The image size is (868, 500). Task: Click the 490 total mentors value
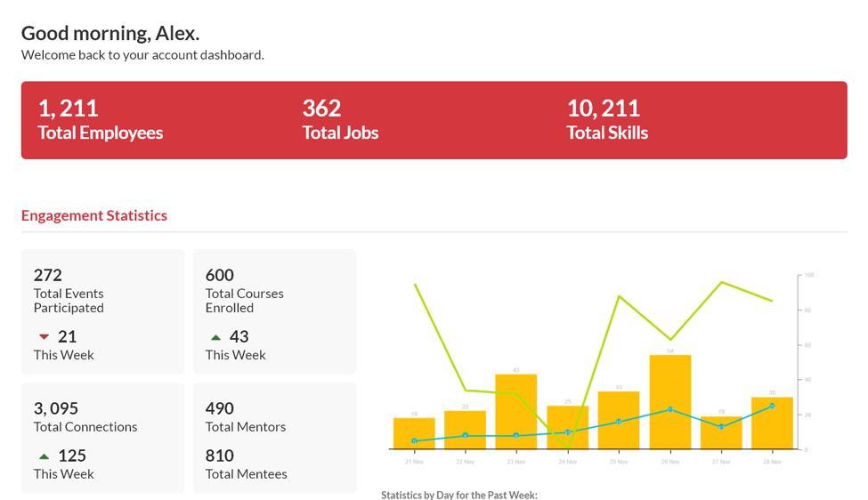(220, 408)
